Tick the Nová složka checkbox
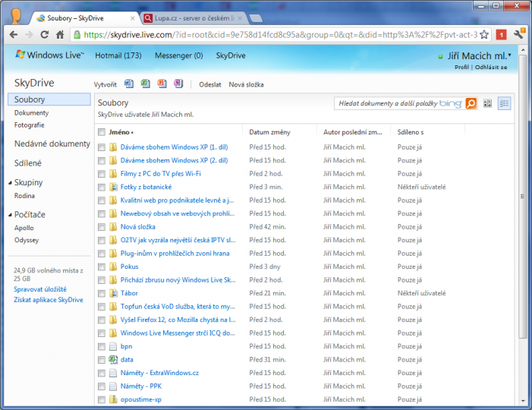Image resolution: width=532 pixels, height=410 pixels. point(102,227)
